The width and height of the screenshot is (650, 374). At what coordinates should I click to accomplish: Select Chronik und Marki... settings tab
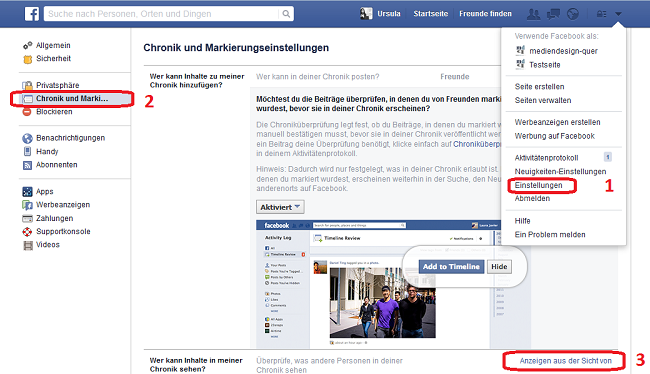pos(71,99)
